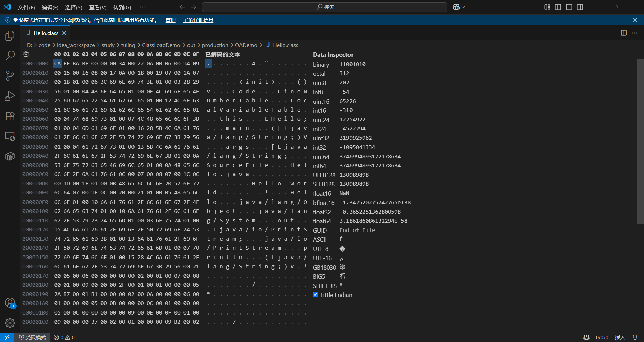Select the float64 value in Data Inspector
Screen dimensions: 644x342
tap(373, 221)
